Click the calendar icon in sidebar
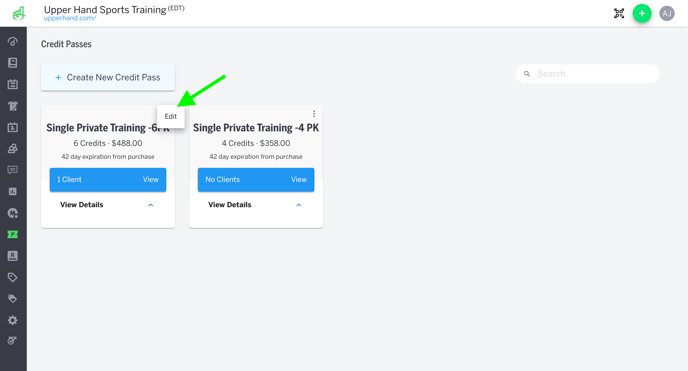This screenshot has height=371, width=688. [13, 84]
